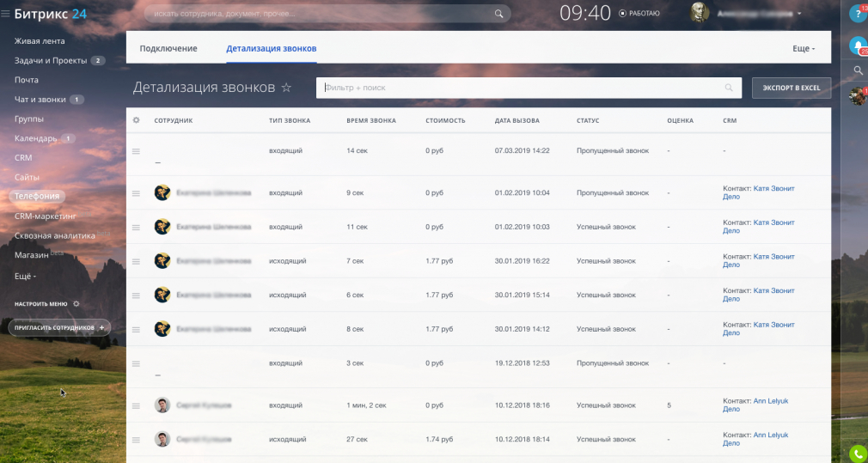868x463 pixels.
Task: Add page to favorites with star icon
Action: 286,88
